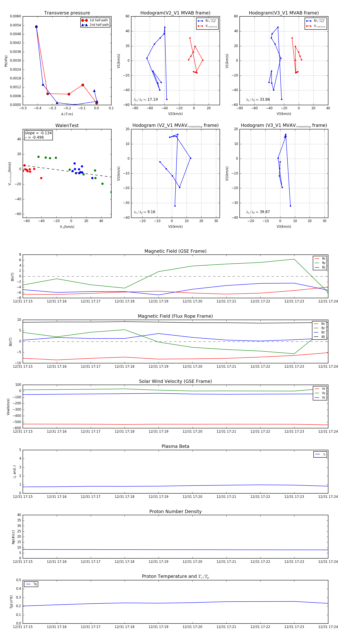Click the 'Vy' legend entry
351x644 pixels.
coord(320,393)
